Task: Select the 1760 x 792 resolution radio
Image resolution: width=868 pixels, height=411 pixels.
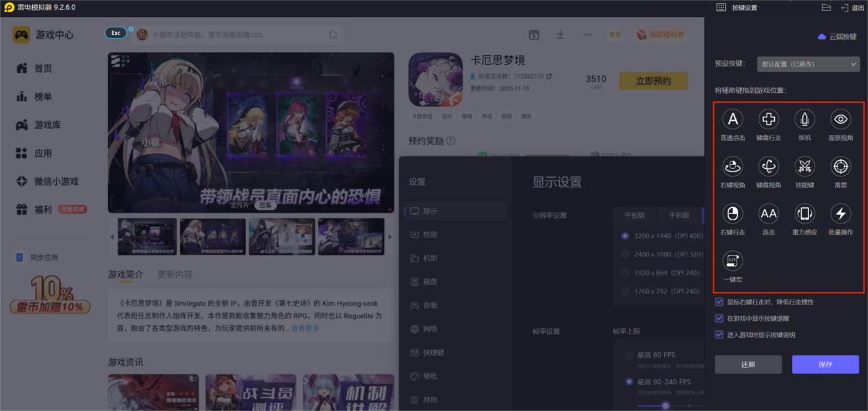Action: click(624, 291)
